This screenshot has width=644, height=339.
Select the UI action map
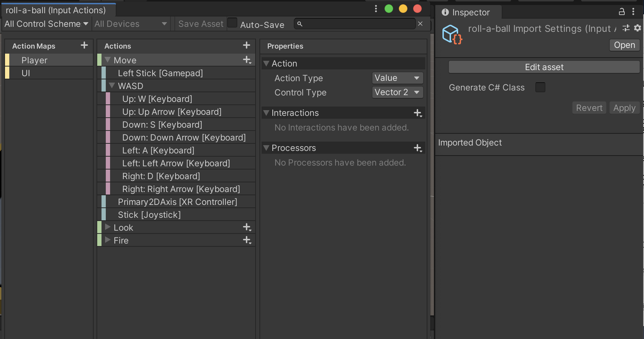click(49, 73)
